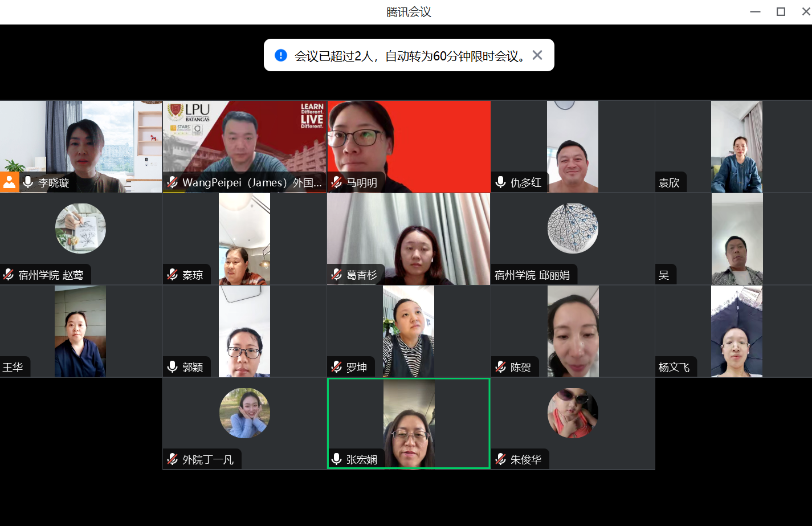Select 外院丁一凡's profile avatar

pyautogui.click(x=244, y=413)
